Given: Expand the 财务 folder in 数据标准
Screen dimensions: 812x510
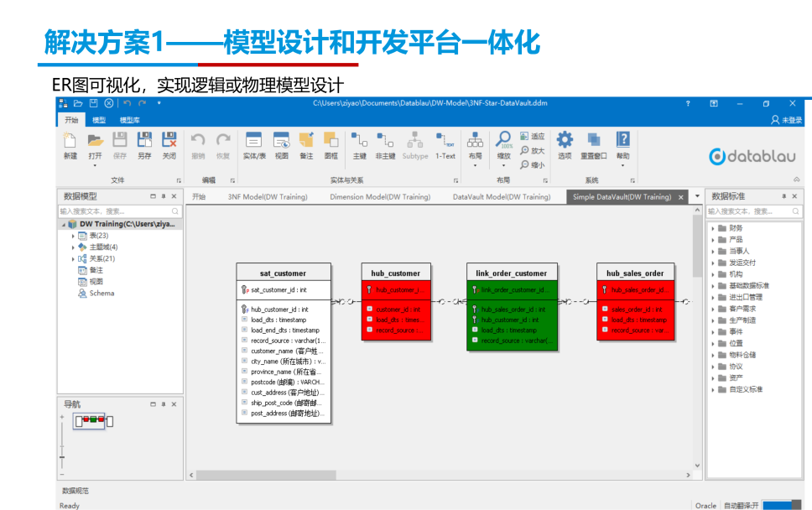Looking at the screenshot, I should point(712,228).
